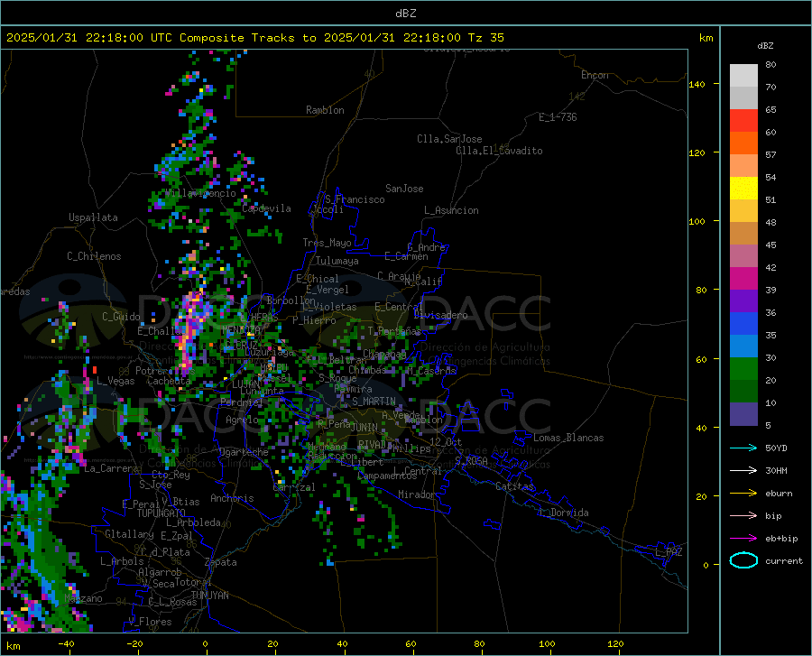Click the C_Guido map label
Image resolution: width=812 pixels, height=656 pixels.
121,317
